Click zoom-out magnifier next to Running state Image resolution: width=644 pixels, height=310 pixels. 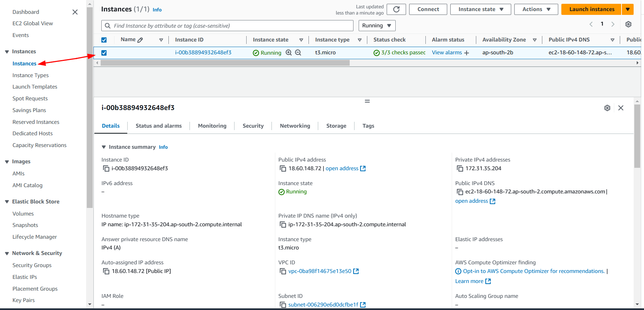point(298,53)
